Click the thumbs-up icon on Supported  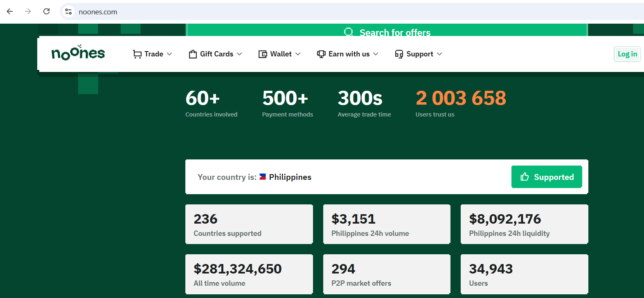coord(525,177)
